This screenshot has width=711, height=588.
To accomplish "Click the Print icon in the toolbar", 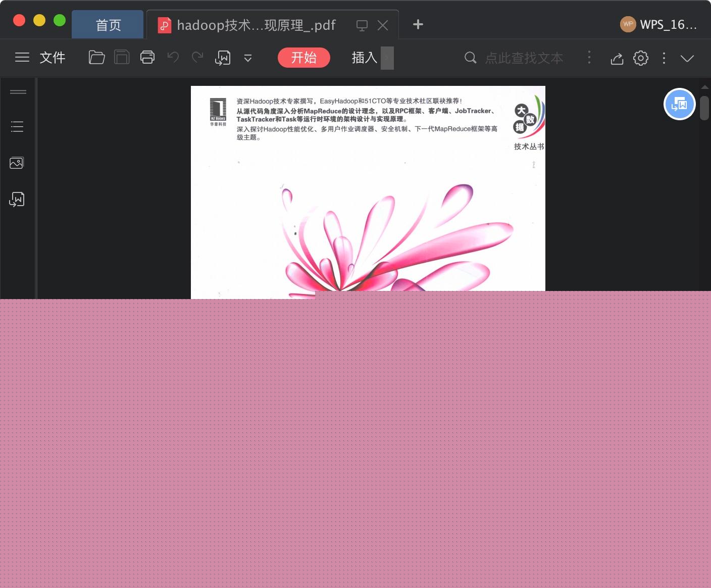I will 147,58.
